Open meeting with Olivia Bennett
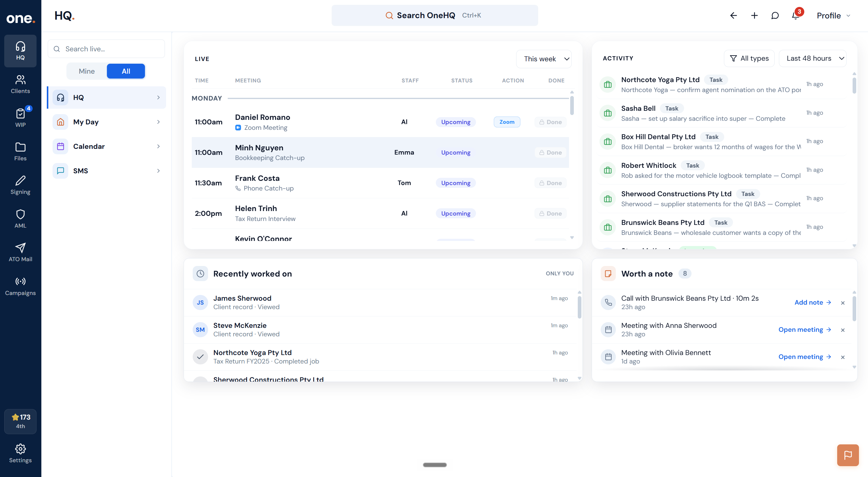The width and height of the screenshot is (868, 477). (x=804, y=357)
